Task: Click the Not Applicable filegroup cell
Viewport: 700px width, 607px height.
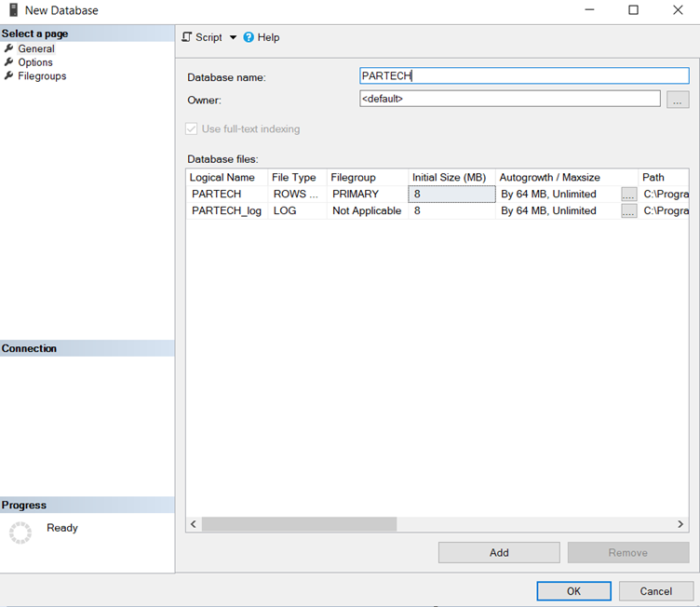Action: pos(368,210)
